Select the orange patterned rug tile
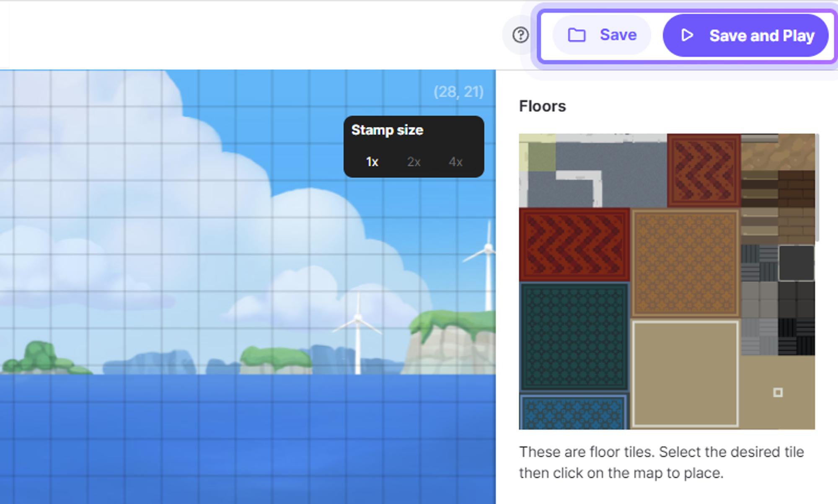Viewport: 838px width, 504px height. point(685,263)
